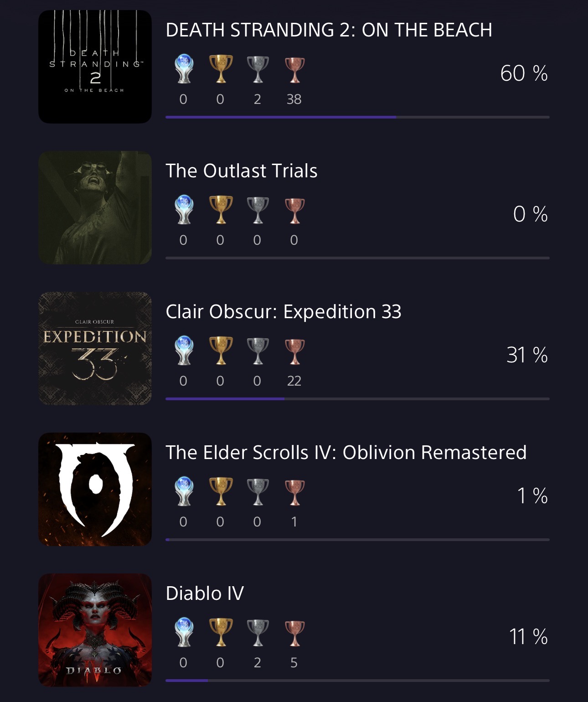Click the bronze trophy icon for Diablo IV
The height and width of the screenshot is (702, 588).
tap(294, 633)
